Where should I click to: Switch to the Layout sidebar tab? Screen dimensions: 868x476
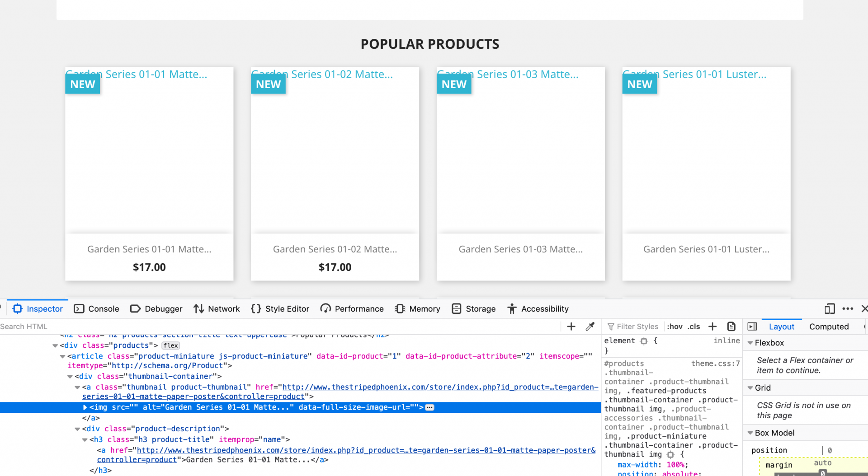pyautogui.click(x=781, y=327)
